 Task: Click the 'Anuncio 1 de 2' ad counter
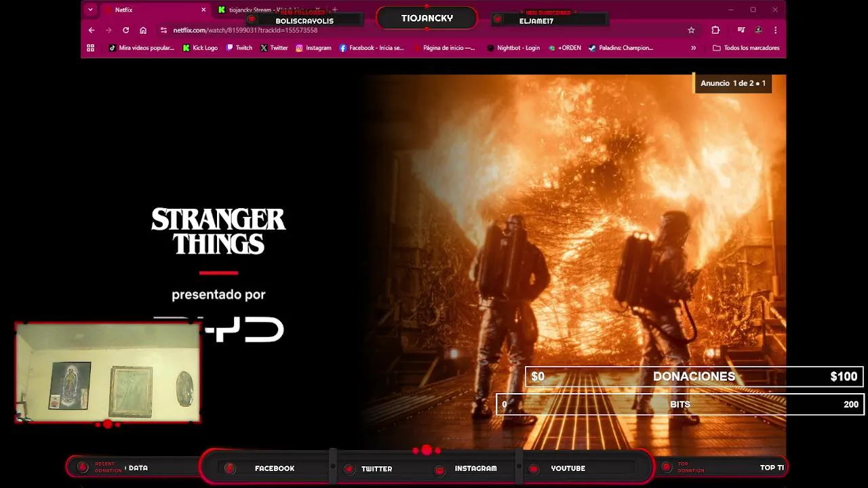pyautogui.click(x=732, y=83)
